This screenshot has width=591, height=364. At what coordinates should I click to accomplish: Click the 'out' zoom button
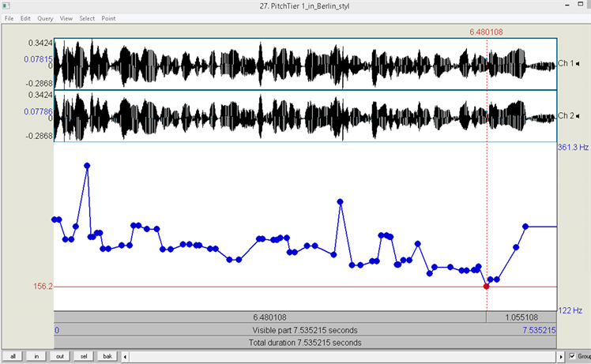(x=59, y=357)
